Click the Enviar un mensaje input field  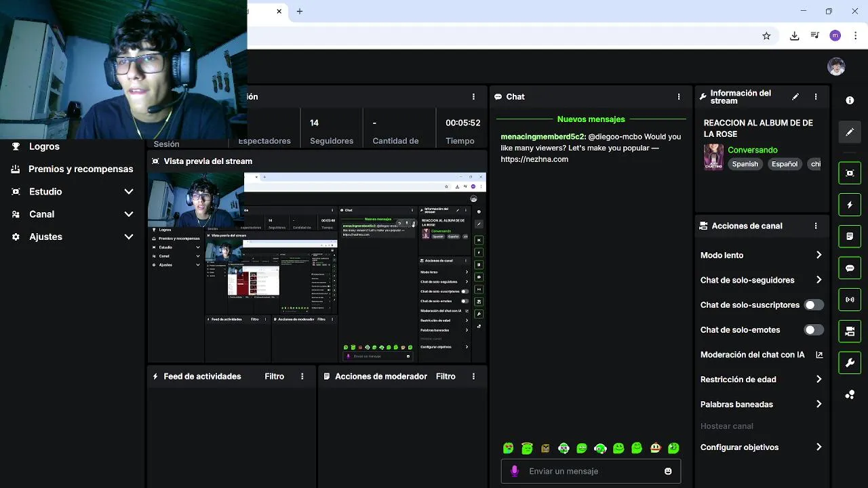[591, 471]
